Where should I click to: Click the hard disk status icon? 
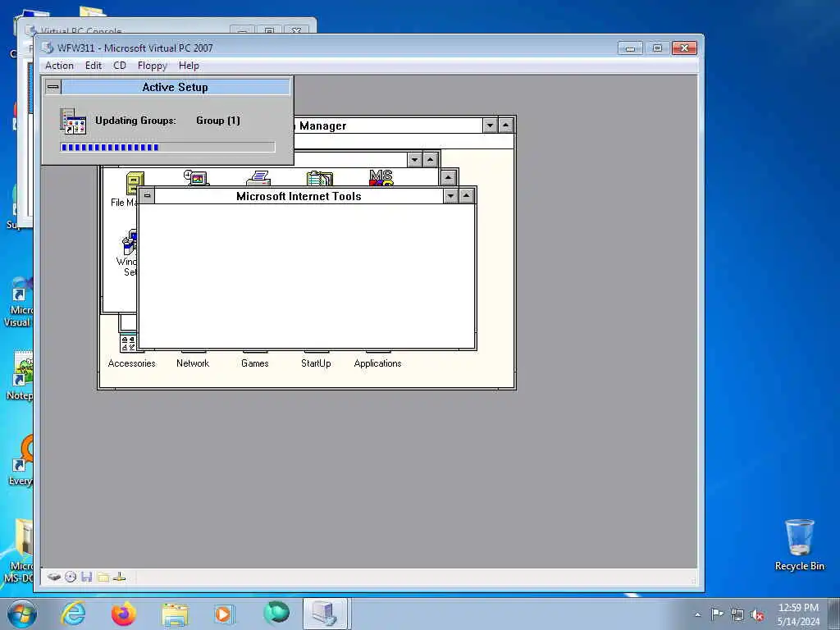54,577
